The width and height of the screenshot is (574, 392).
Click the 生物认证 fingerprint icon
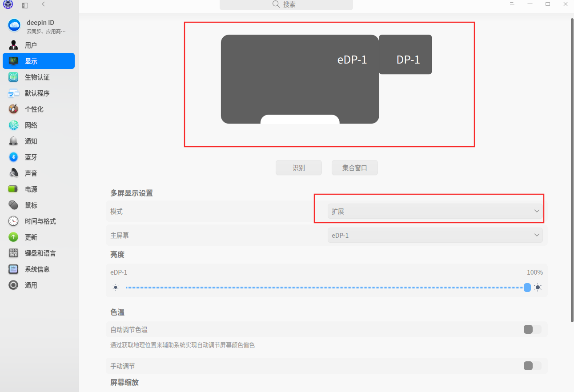click(x=13, y=77)
